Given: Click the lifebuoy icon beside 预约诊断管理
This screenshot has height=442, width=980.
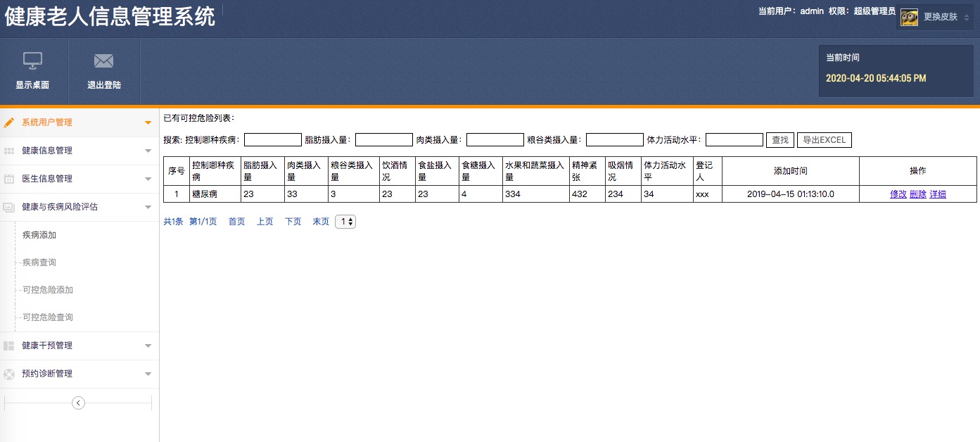Looking at the screenshot, I should point(9,374).
